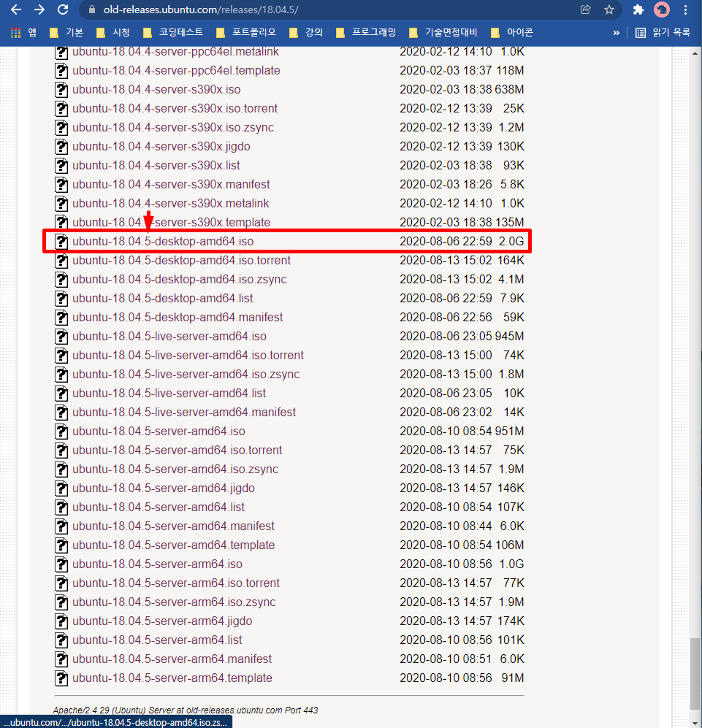Download ubuntu-18.04.5-server-arm64.iso

point(157,564)
